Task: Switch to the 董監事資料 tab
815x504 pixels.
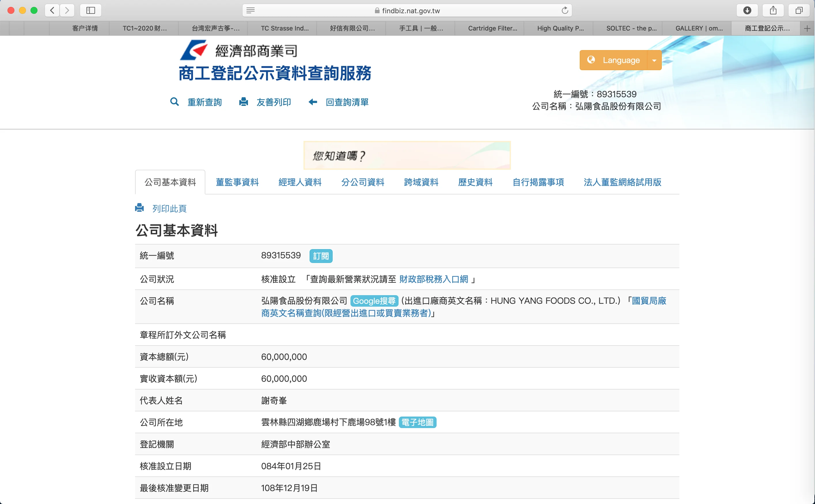Action: (x=237, y=182)
